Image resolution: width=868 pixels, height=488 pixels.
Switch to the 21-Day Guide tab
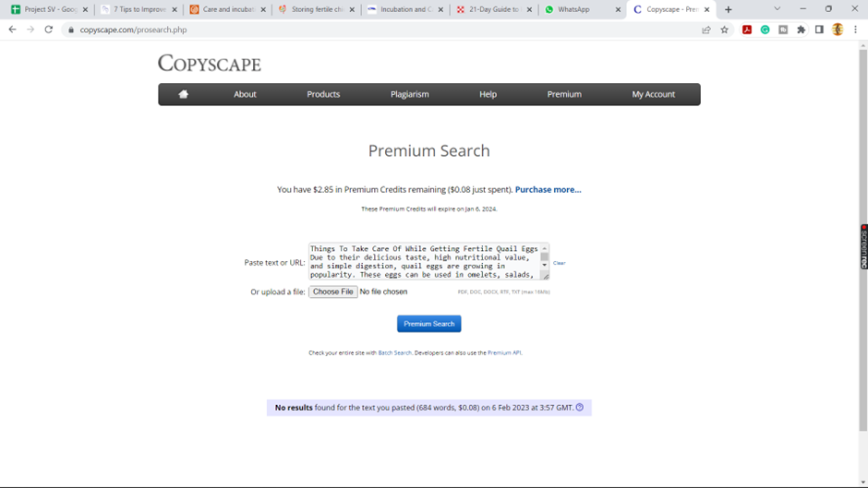click(493, 9)
